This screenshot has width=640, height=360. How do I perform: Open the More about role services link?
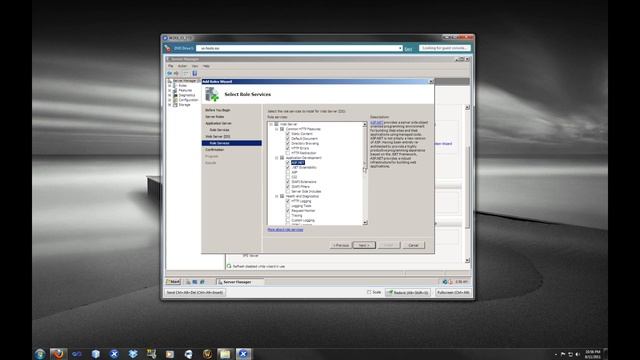285,230
